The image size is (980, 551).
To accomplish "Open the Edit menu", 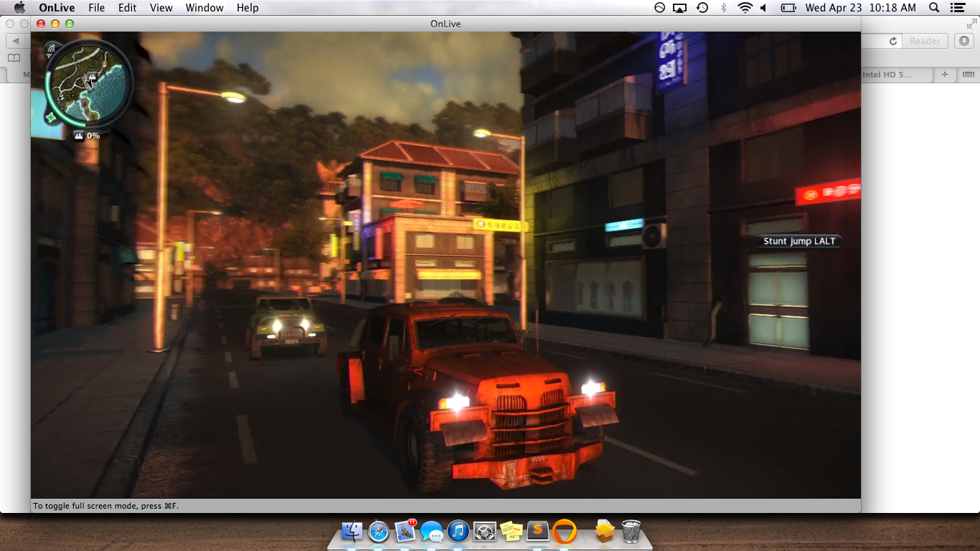I will 128,8.
